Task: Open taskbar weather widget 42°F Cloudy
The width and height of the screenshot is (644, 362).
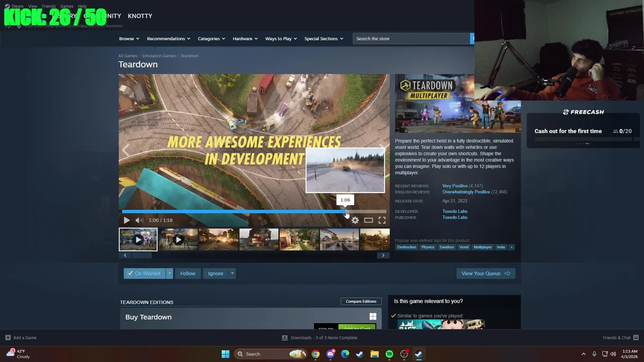Action: click(18, 354)
